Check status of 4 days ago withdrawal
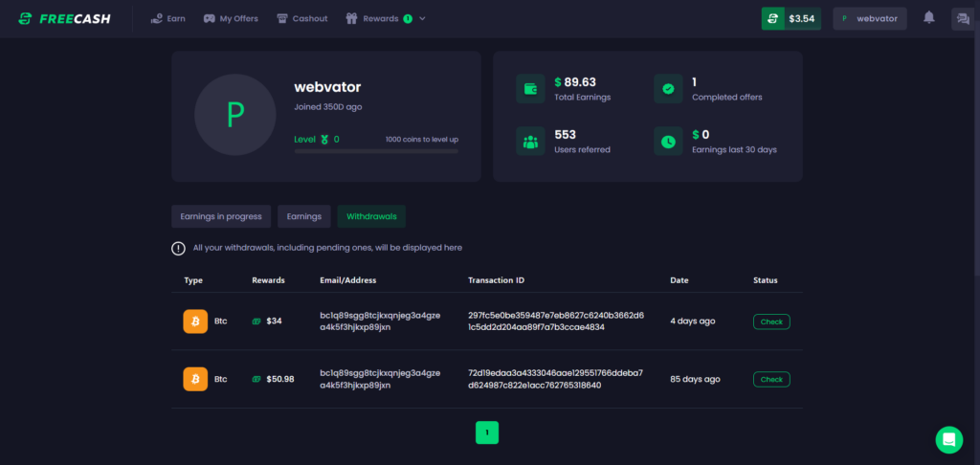980x465 pixels. pyautogui.click(x=771, y=321)
